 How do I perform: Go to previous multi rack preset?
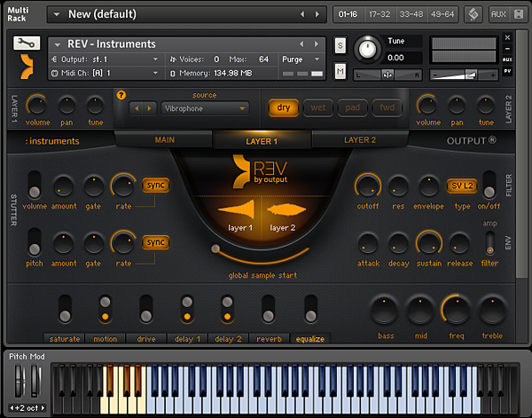coord(302,14)
